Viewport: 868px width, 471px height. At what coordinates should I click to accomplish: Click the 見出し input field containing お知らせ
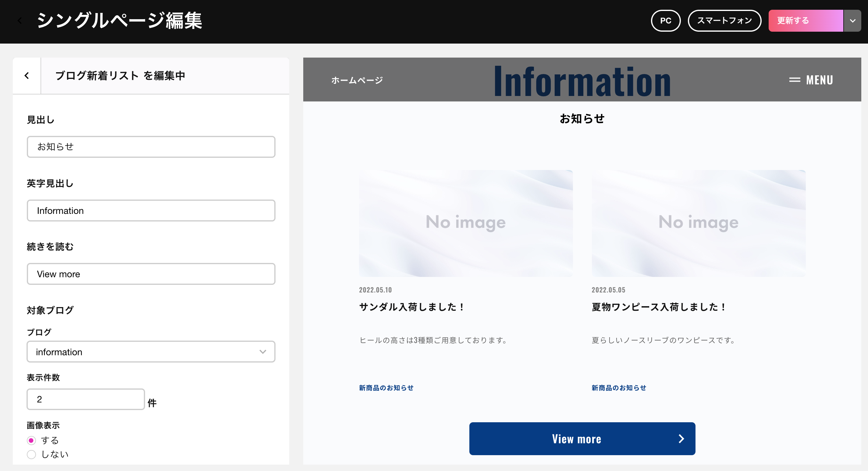click(x=151, y=147)
